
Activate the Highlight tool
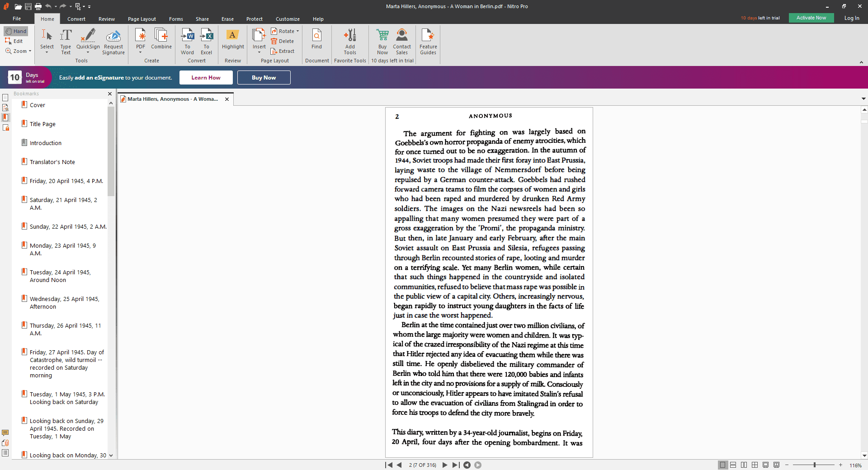(x=233, y=39)
